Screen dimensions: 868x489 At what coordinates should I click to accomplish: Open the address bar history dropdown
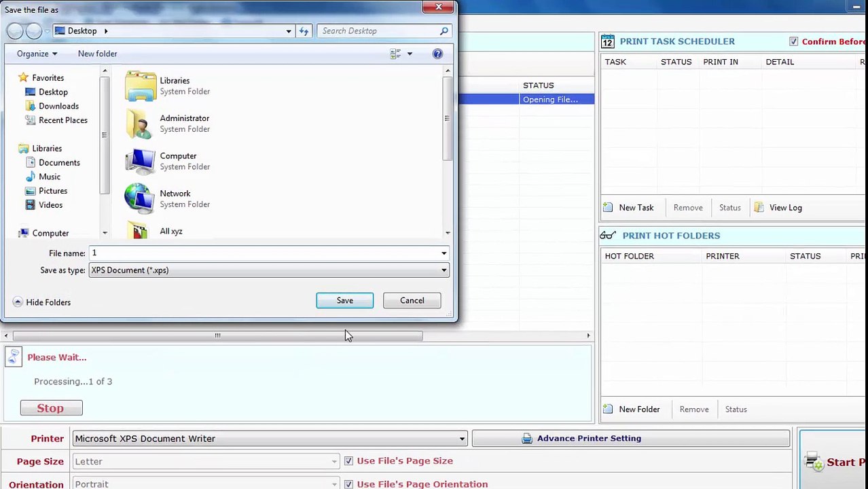(x=288, y=31)
